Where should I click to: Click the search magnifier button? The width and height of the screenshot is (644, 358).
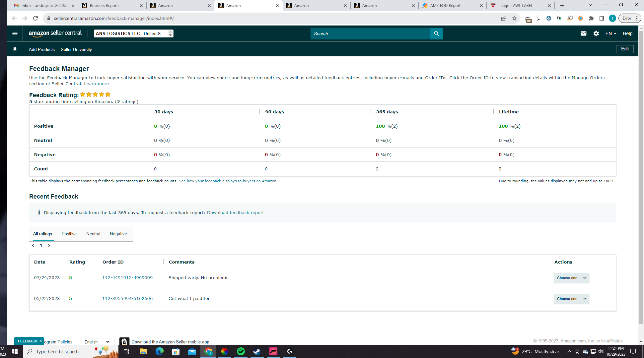tap(436, 33)
